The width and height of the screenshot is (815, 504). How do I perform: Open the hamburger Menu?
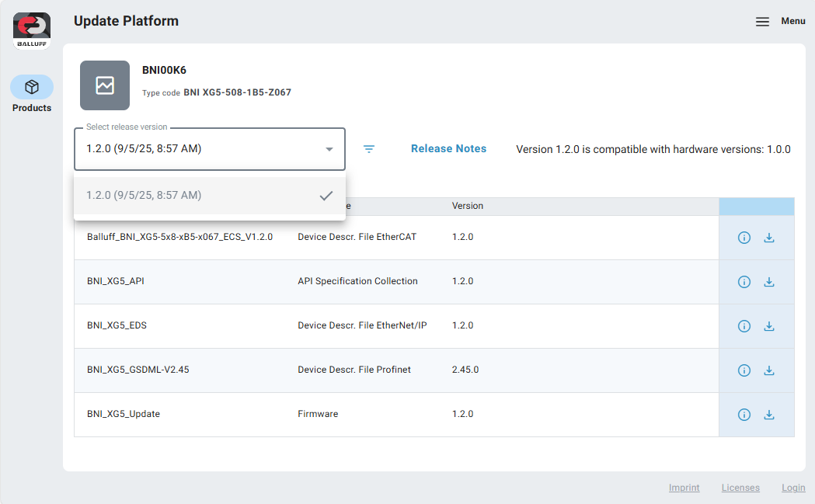click(763, 22)
